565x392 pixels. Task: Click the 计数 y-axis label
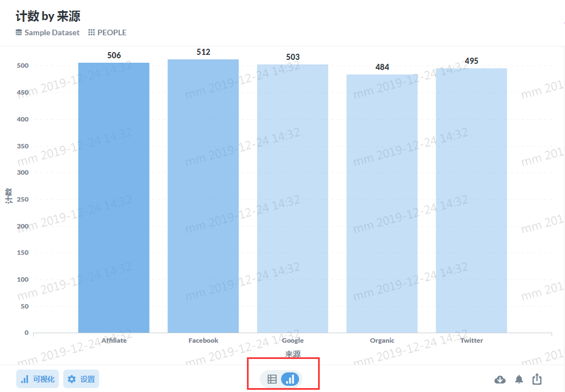point(8,195)
